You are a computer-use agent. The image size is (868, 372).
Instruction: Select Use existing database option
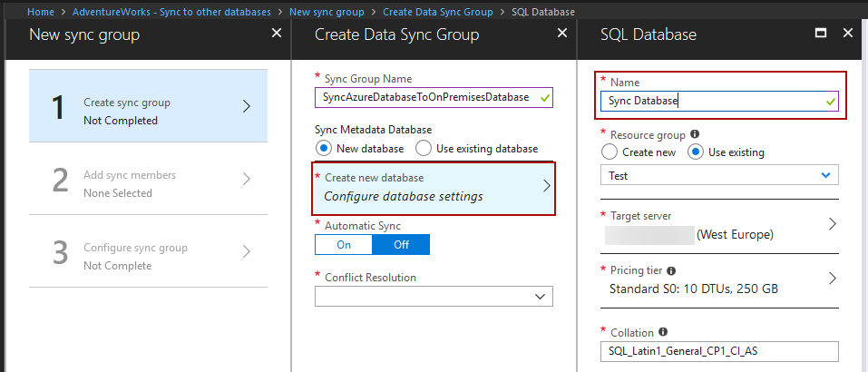tap(423, 148)
